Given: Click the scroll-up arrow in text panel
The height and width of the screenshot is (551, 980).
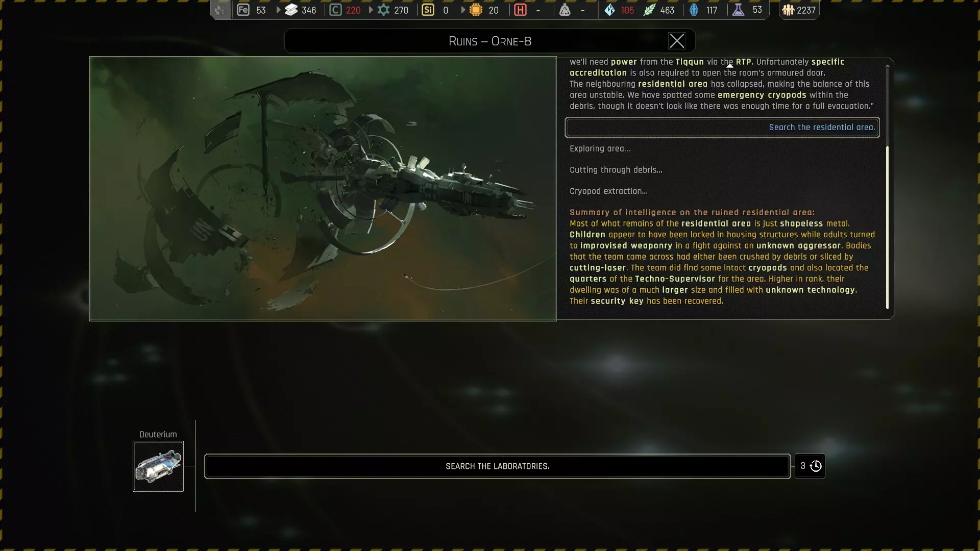Looking at the screenshot, I should (x=729, y=66).
